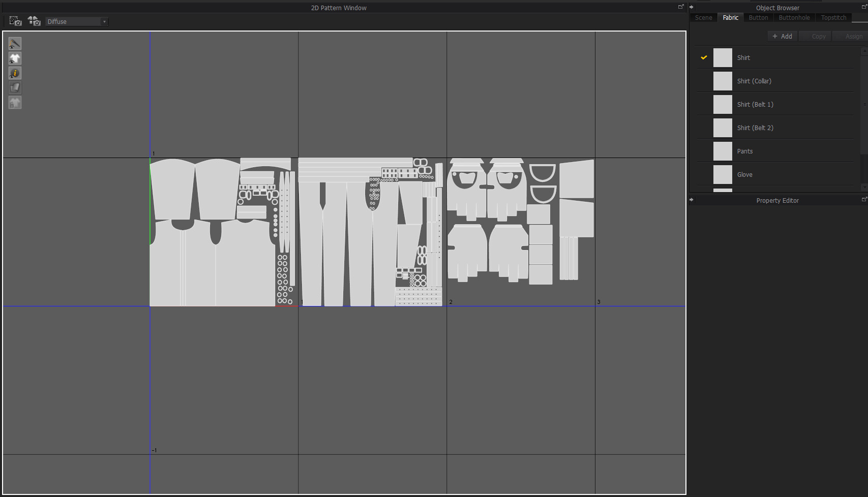
Task: Click the locked shirt pattern icon
Action: 15,103
